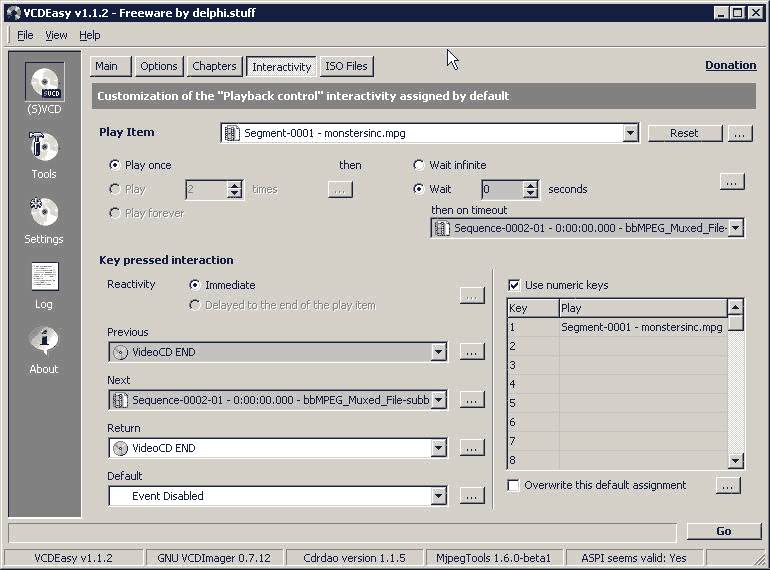The height and width of the screenshot is (570, 770).
Task: Expand the Default Event Disabled dropdown
Action: (439, 496)
